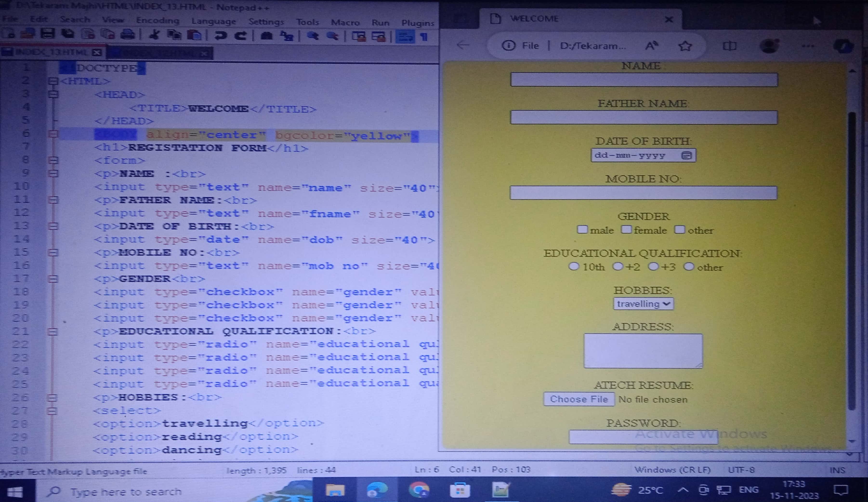Click the Print icon in the toolbar
The height and width of the screenshot is (502, 868).
(x=127, y=34)
